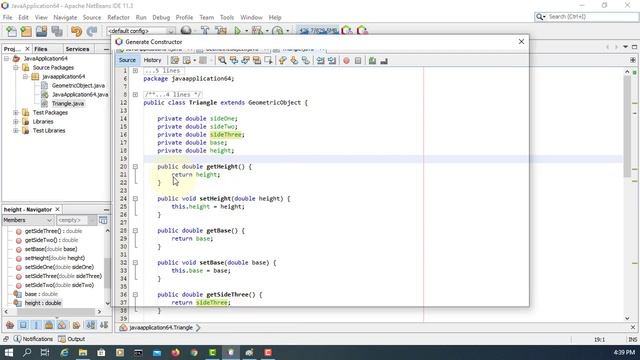Image resolution: width=640 pixels, height=360 pixels.
Task: Click the Navigator horizontal scrollbar thumb
Action: pos(56,311)
